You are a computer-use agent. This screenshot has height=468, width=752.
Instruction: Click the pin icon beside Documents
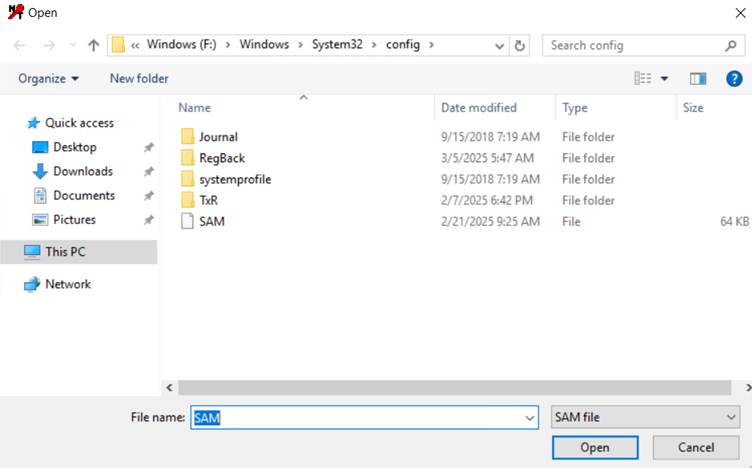(x=149, y=196)
